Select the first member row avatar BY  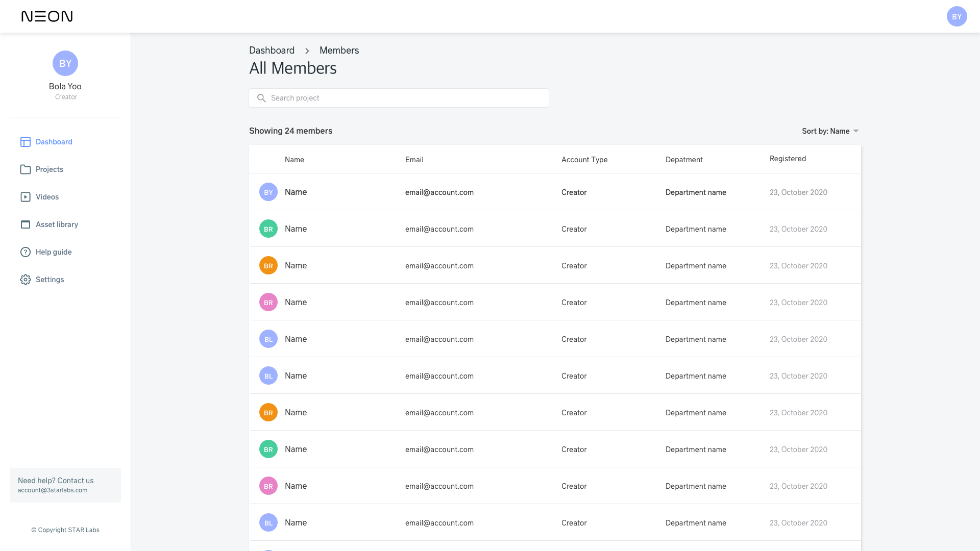[x=268, y=192]
